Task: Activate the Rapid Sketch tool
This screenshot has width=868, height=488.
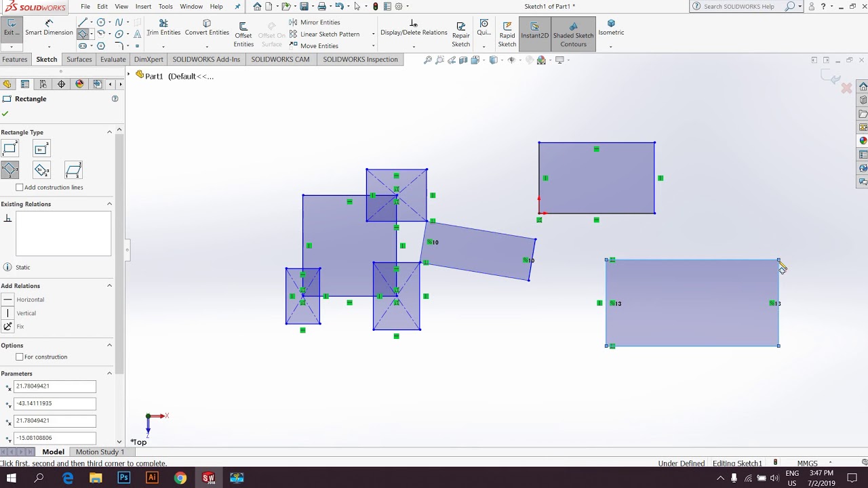Action: [x=507, y=34]
